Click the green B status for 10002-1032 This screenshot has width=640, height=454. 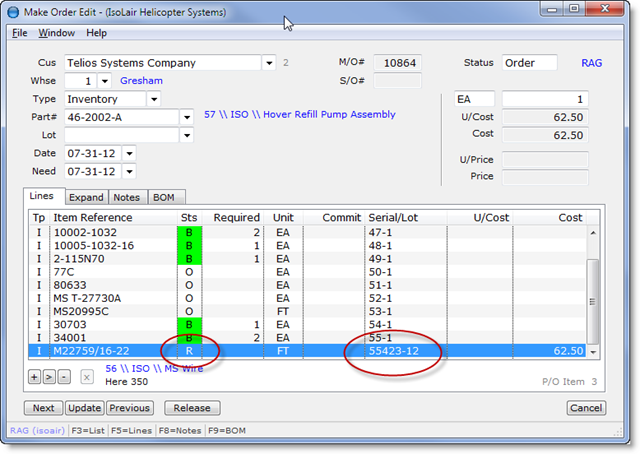pos(188,232)
